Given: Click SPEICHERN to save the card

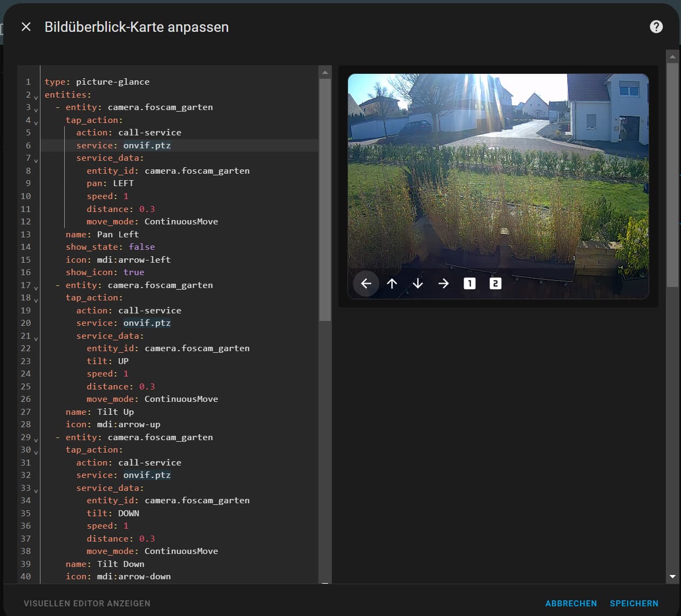Looking at the screenshot, I should 634,603.
